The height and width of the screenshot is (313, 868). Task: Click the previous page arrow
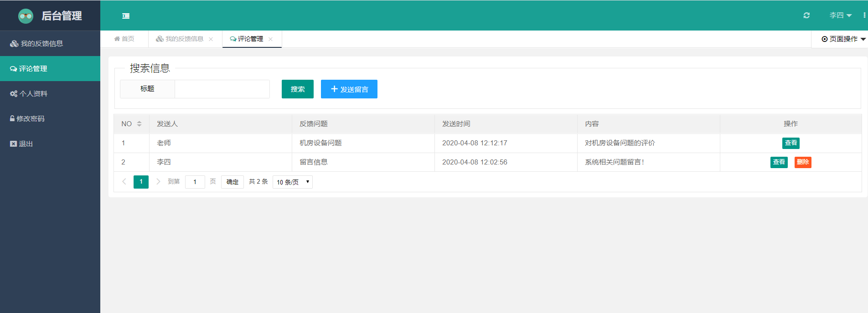point(124,181)
